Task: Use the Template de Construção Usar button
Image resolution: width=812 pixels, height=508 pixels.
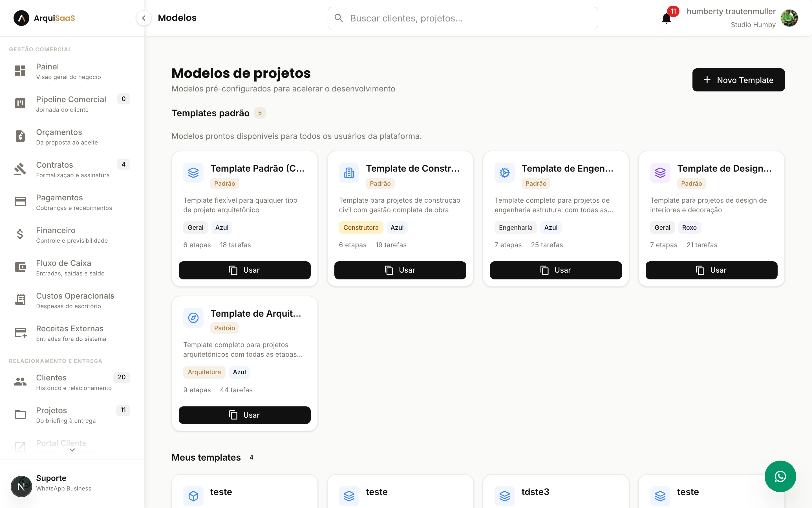Action: click(x=400, y=270)
